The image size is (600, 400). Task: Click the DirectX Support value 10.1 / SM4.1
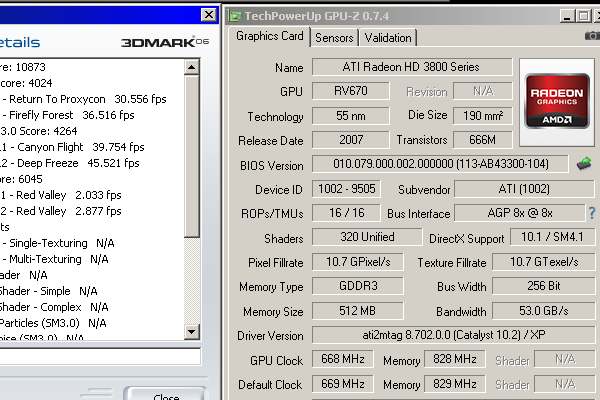553,237
